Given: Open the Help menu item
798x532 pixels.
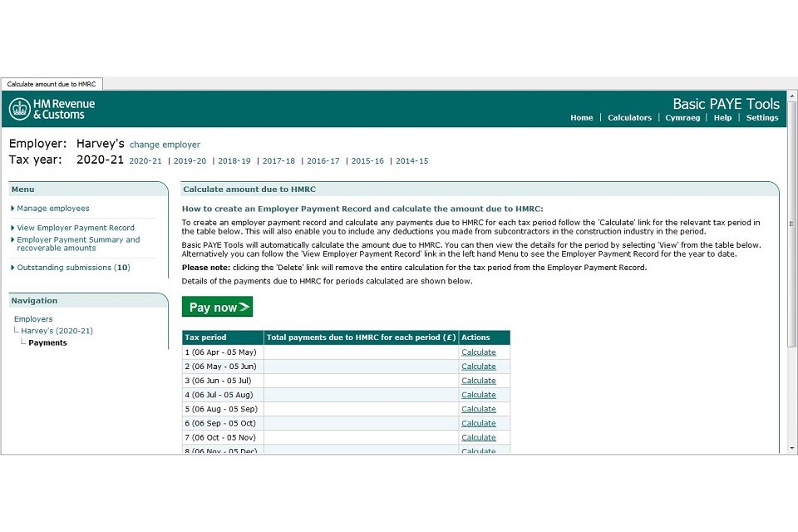Looking at the screenshot, I should [722, 117].
